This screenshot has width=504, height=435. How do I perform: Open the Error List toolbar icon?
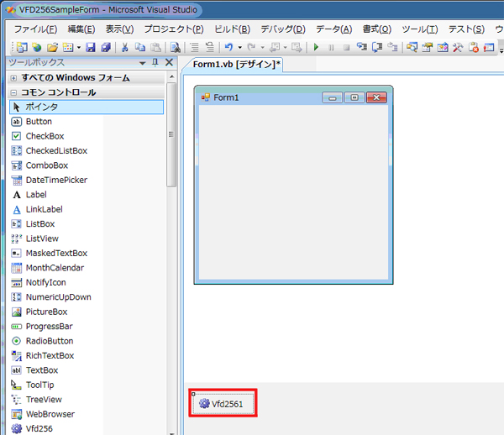pyautogui.click(x=474, y=48)
